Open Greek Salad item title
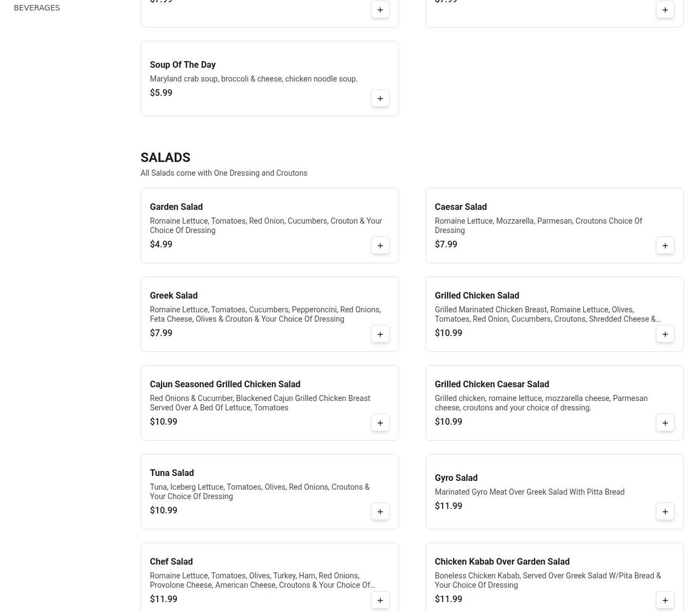This screenshot has width=700, height=612. tap(174, 295)
